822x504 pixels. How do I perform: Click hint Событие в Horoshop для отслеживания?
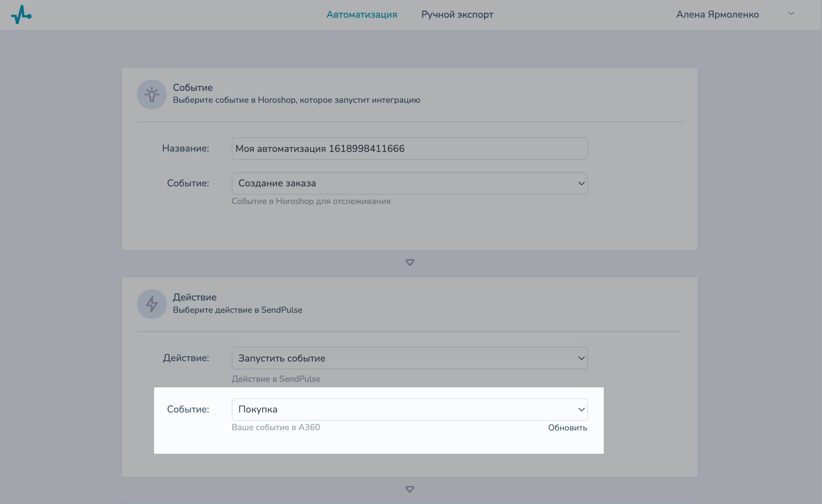pyautogui.click(x=311, y=201)
